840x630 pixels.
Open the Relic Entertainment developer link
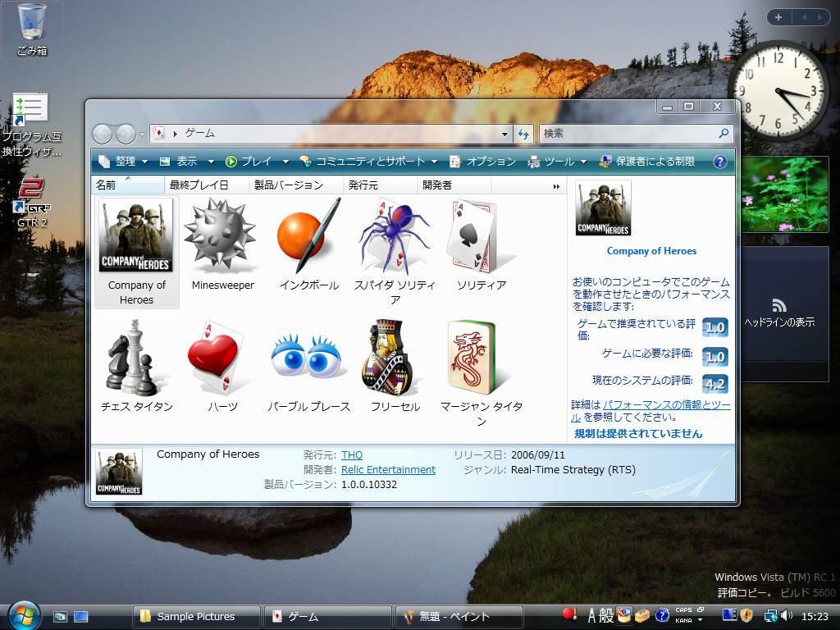[x=388, y=470]
